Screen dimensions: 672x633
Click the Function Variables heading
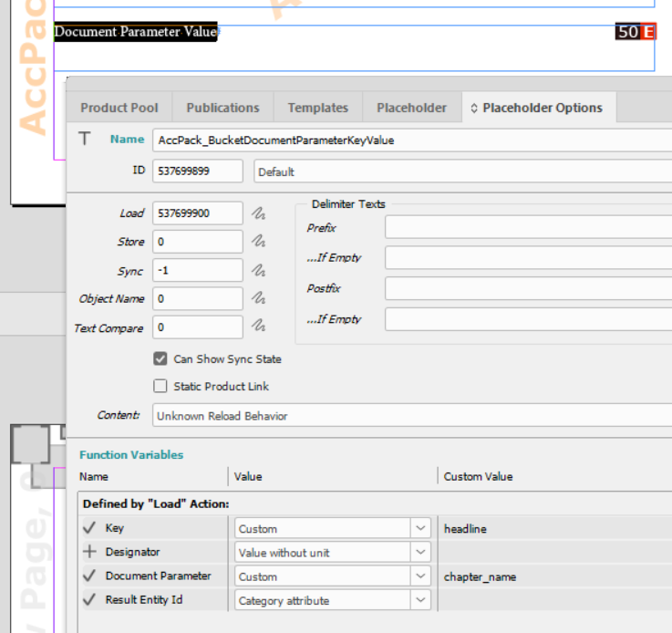131,455
